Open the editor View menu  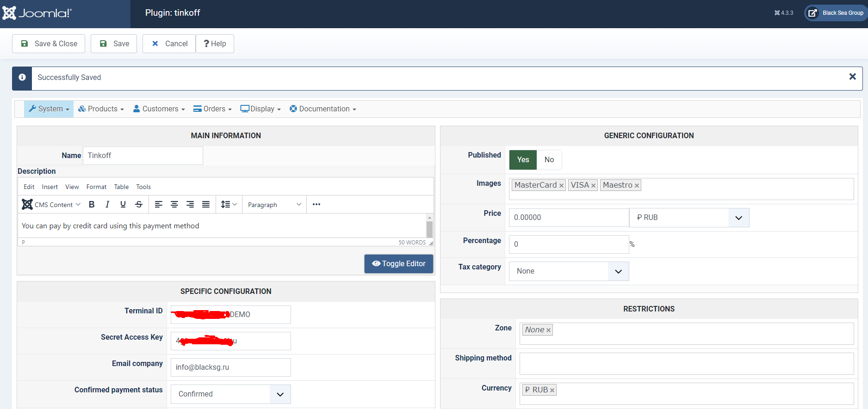coord(72,187)
